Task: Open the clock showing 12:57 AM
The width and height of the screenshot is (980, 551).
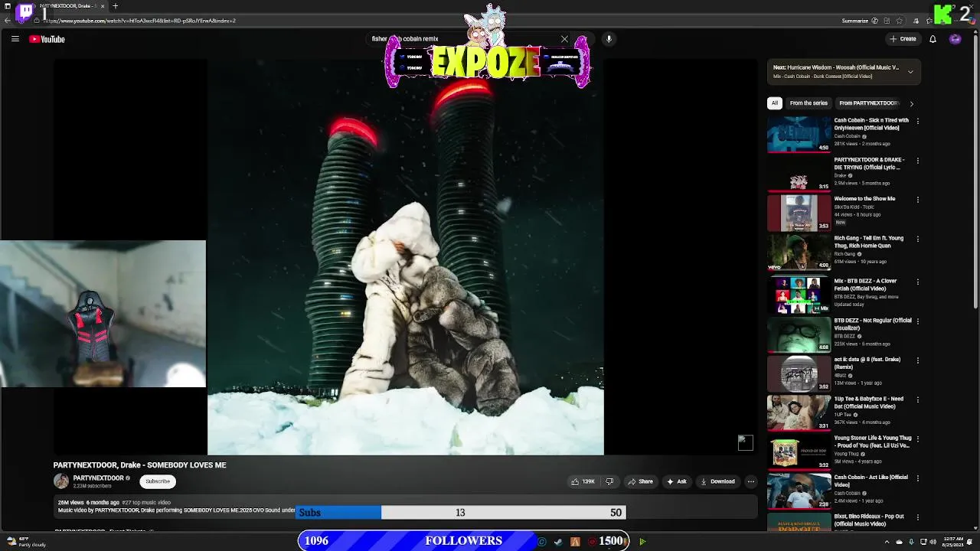Action: 954,542
